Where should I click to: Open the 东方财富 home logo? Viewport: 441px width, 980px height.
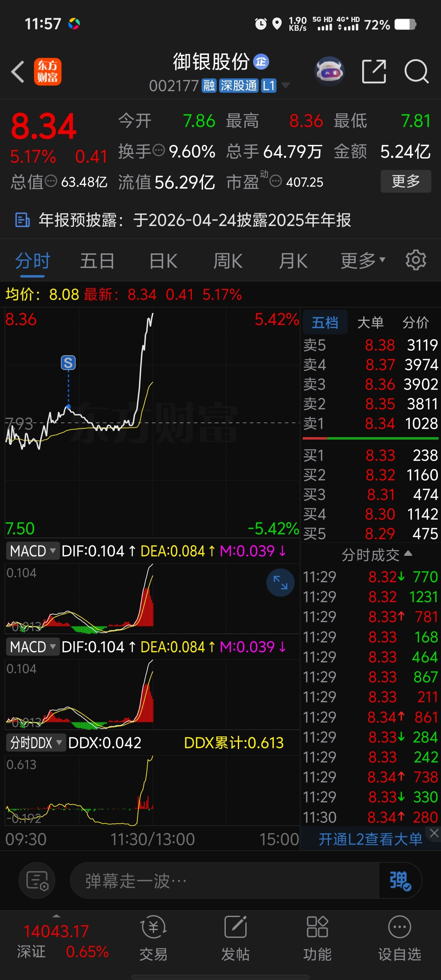(48, 71)
